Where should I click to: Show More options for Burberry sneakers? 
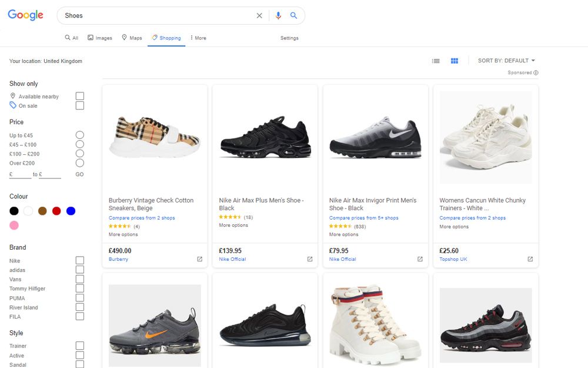coord(123,234)
